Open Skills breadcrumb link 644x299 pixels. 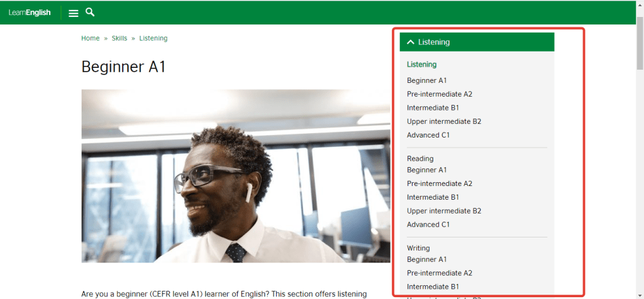pyautogui.click(x=119, y=38)
